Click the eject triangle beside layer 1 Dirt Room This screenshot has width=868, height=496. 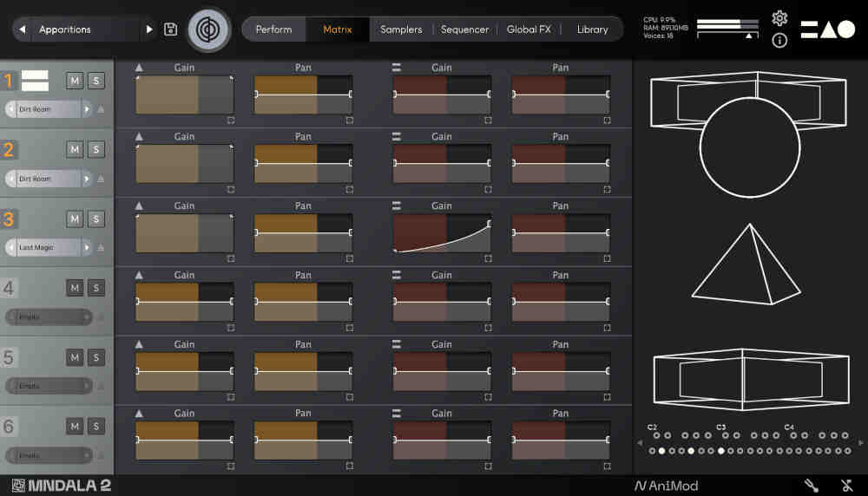coord(101,109)
